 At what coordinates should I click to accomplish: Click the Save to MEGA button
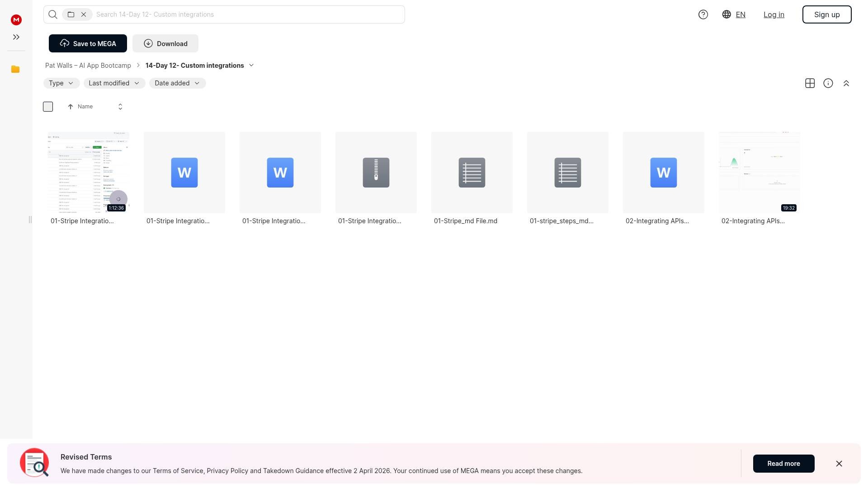tap(88, 43)
